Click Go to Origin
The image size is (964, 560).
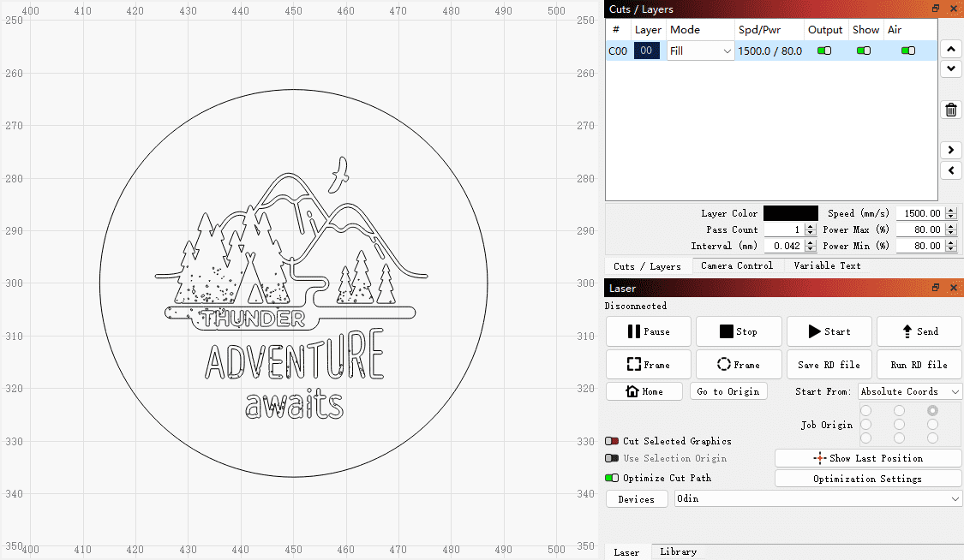coord(728,391)
